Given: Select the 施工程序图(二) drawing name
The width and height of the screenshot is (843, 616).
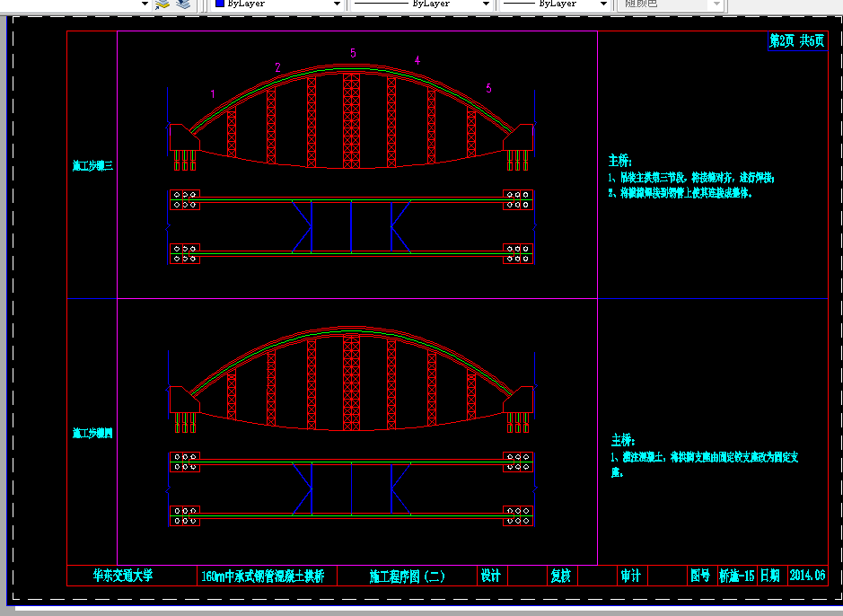Looking at the screenshot, I should (x=407, y=576).
